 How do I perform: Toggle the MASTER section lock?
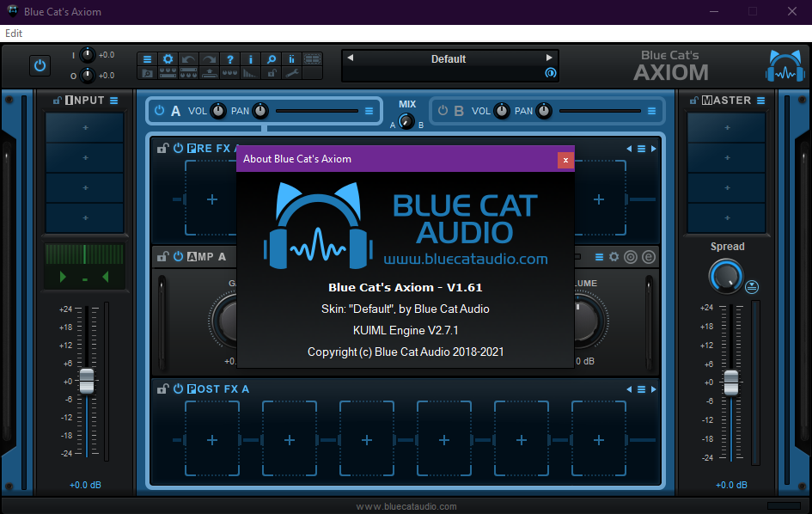pyautogui.click(x=694, y=100)
